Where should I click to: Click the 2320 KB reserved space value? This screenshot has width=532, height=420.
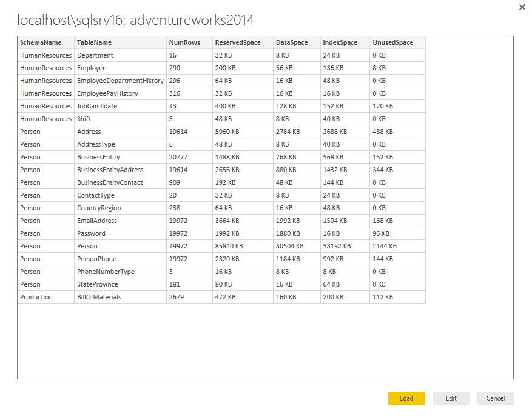(x=243, y=259)
